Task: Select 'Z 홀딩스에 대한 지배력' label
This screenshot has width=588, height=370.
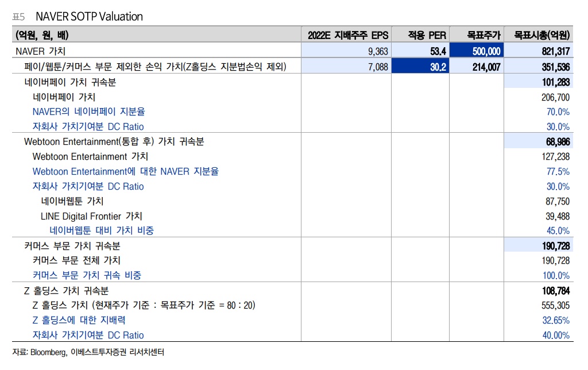Action: click(79, 319)
